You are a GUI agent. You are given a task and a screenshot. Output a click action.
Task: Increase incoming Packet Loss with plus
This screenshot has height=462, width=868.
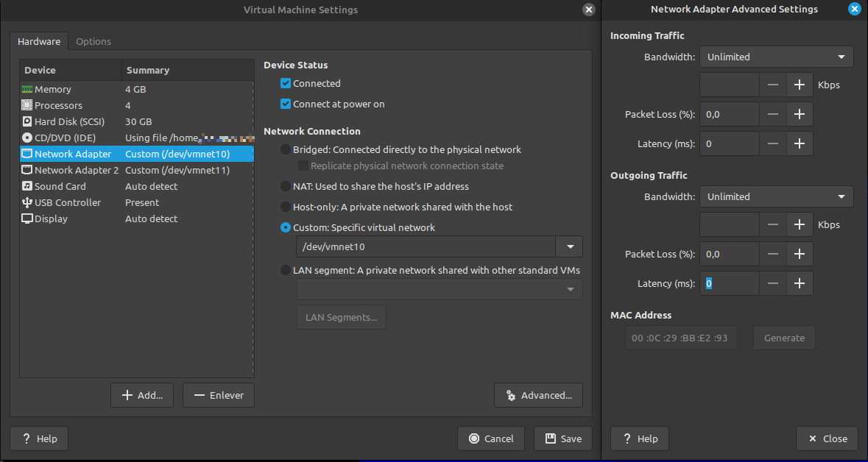click(800, 114)
